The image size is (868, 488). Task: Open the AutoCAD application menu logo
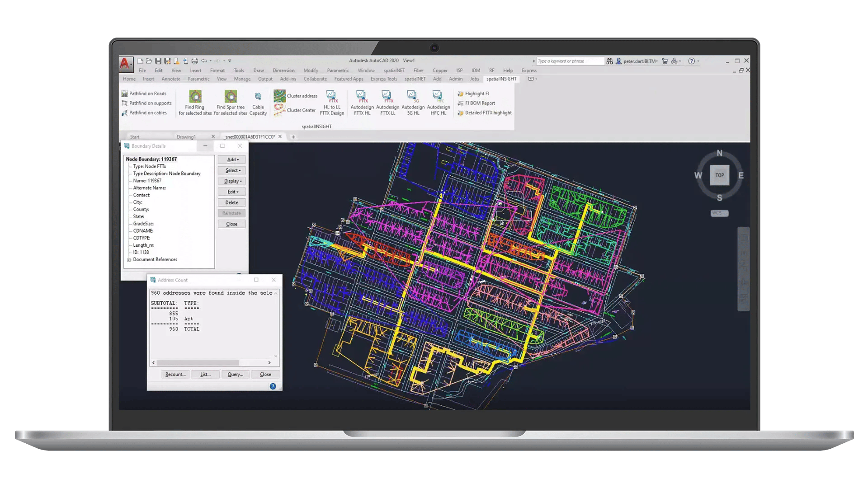click(126, 64)
